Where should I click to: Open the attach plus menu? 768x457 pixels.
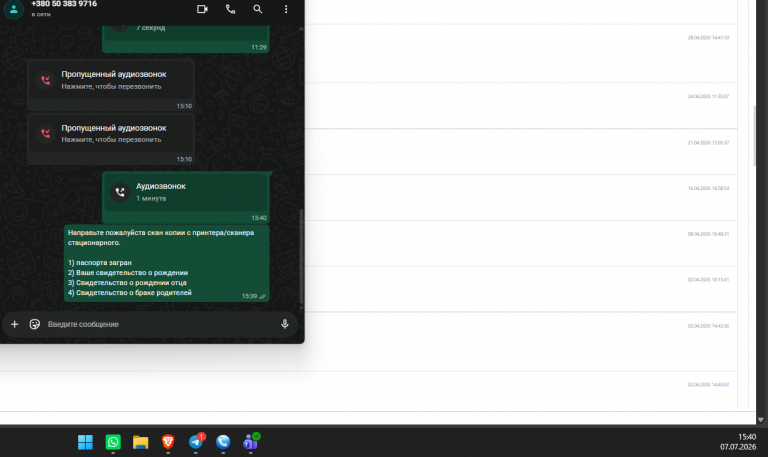15,324
